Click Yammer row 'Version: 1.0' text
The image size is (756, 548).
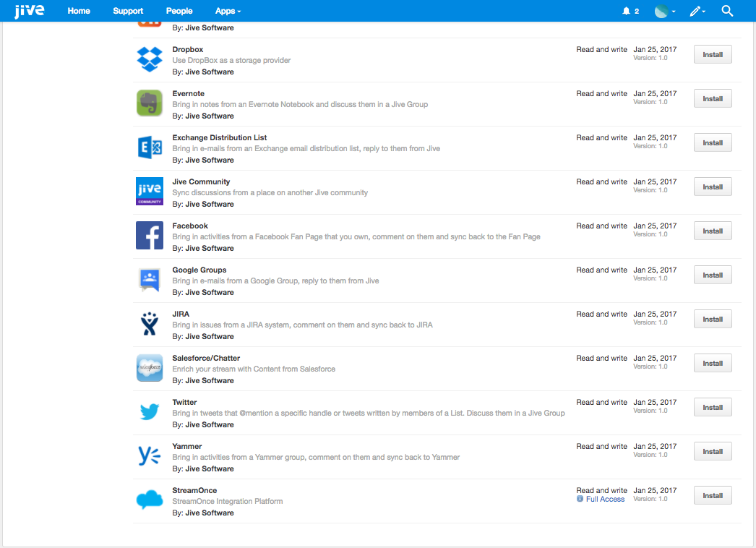650,455
